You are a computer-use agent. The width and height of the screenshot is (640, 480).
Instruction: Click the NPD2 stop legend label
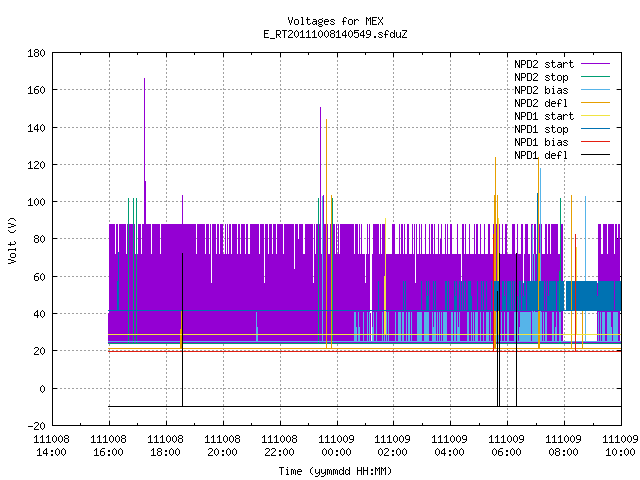(x=541, y=77)
